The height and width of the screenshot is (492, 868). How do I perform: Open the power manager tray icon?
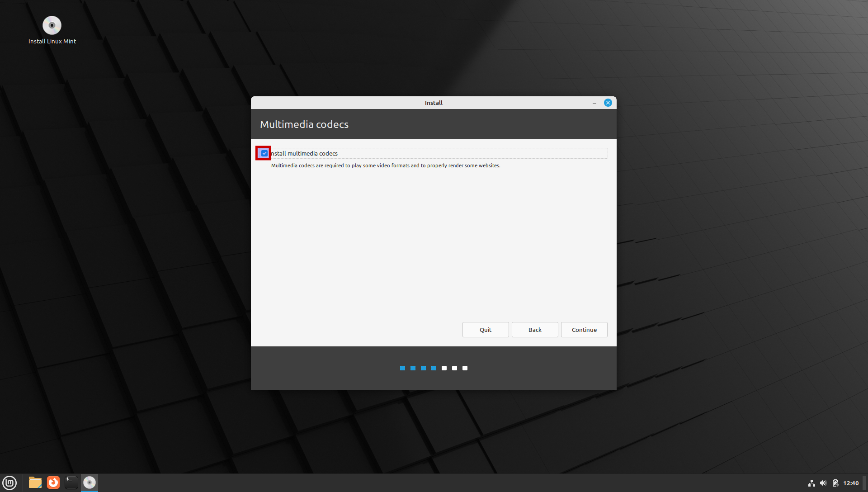click(835, 483)
